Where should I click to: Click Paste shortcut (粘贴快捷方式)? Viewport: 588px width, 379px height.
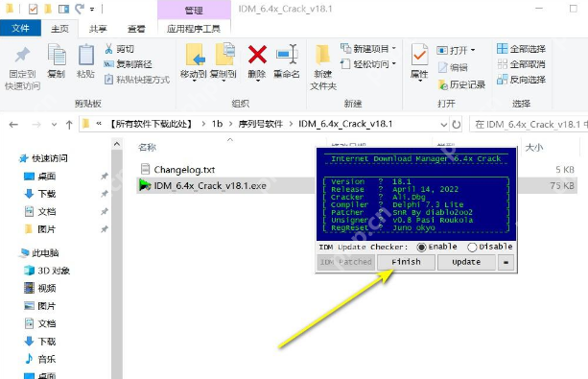tap(137, 80)
